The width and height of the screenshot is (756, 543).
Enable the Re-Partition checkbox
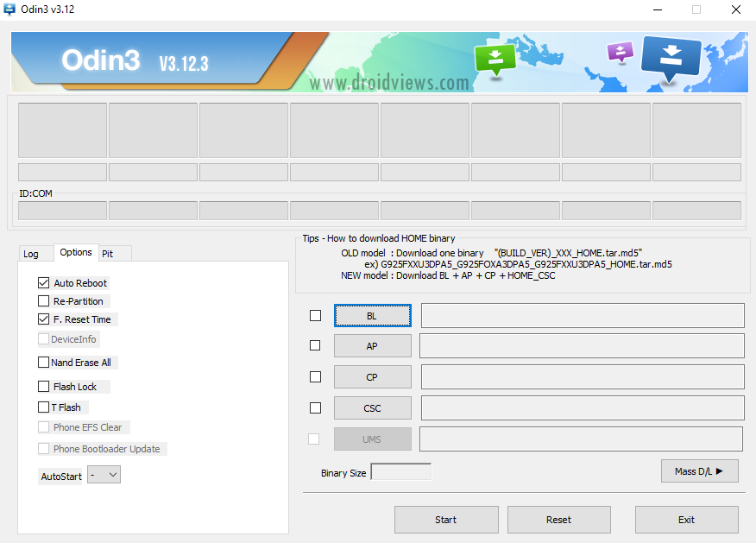coord(43,301)
